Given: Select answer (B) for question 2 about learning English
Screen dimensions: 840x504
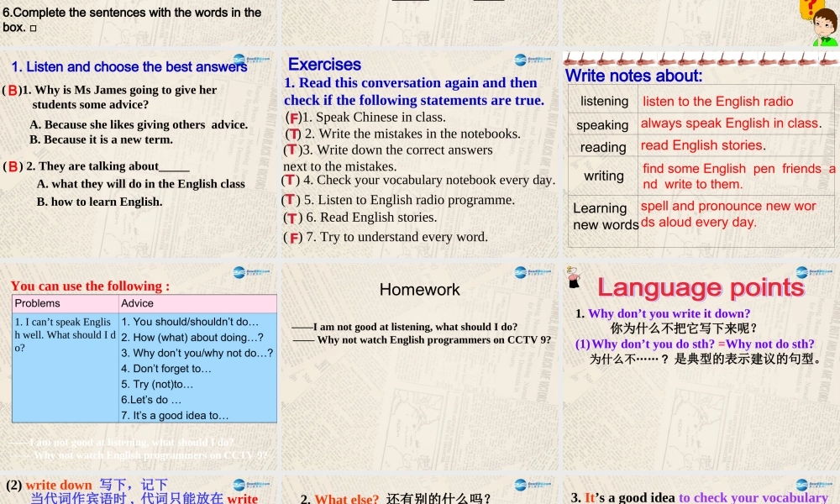Looking at the screenshot, I should (13, 165).
